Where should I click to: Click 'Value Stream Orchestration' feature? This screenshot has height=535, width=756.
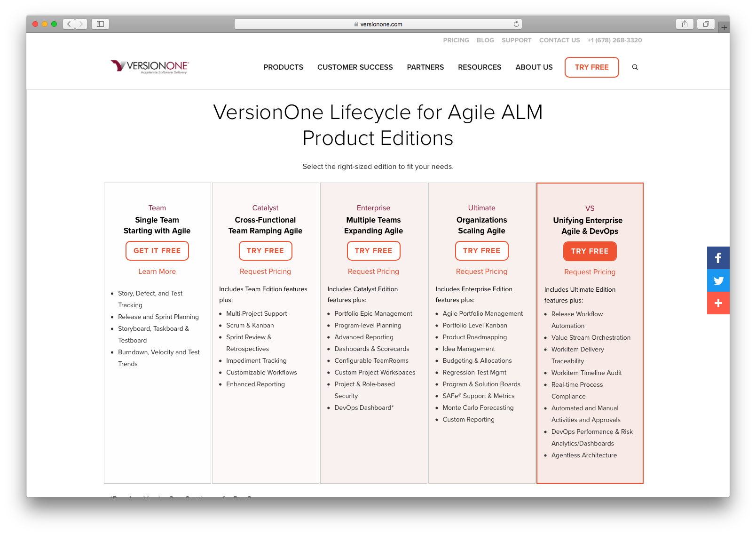click(x=591, y=338)
